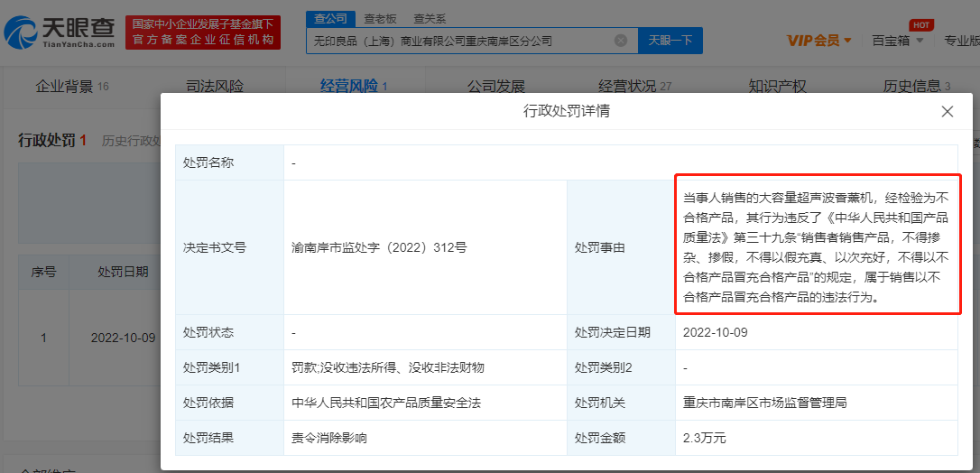Click the highlighted 处罚事由 text block
The width and height of the screenshot is (980, 473).
818,245
